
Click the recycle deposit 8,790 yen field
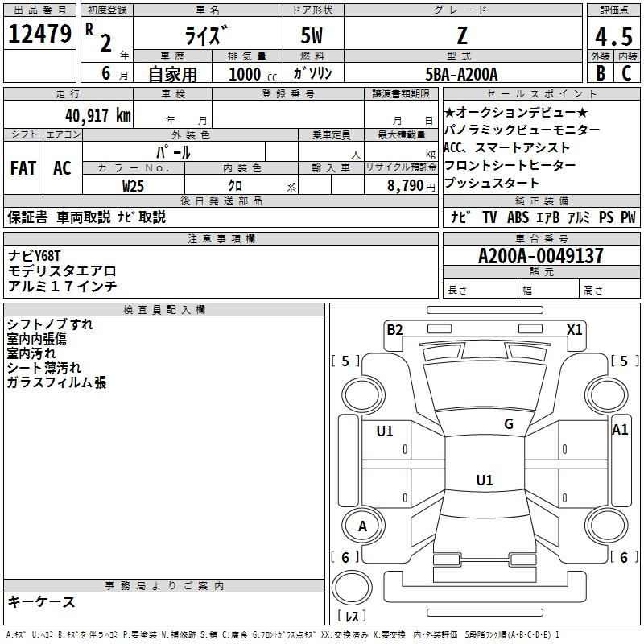point(401,185)
